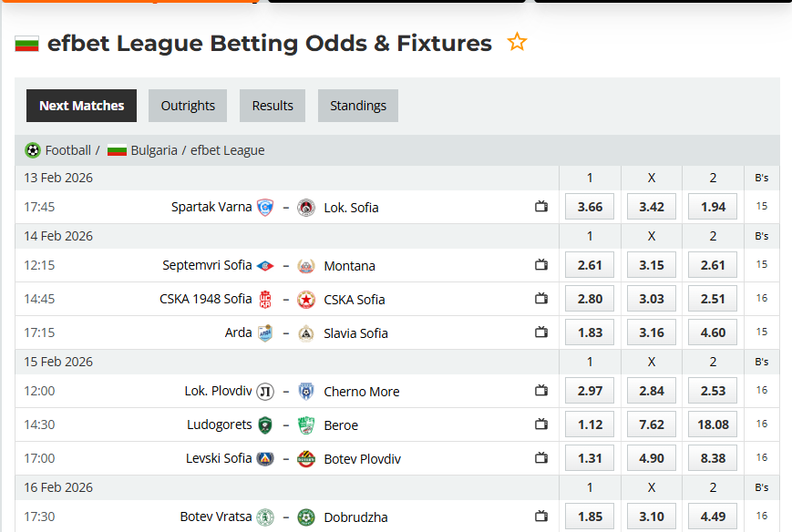Click the star to favorite efbet League
This screenshot has height=532, width=792.
516,42
